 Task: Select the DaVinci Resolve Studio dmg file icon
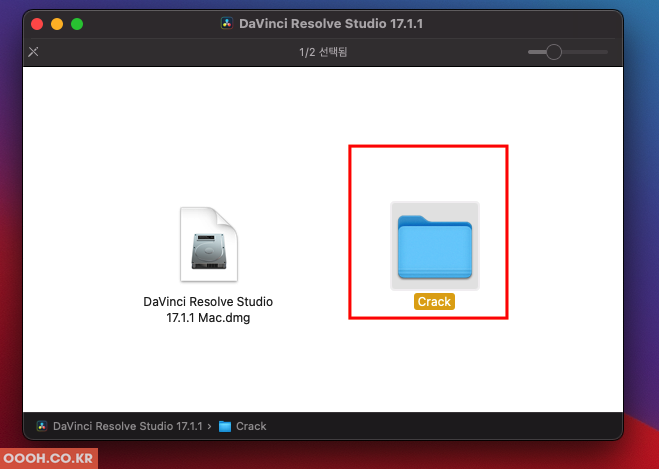click(209, 244)
